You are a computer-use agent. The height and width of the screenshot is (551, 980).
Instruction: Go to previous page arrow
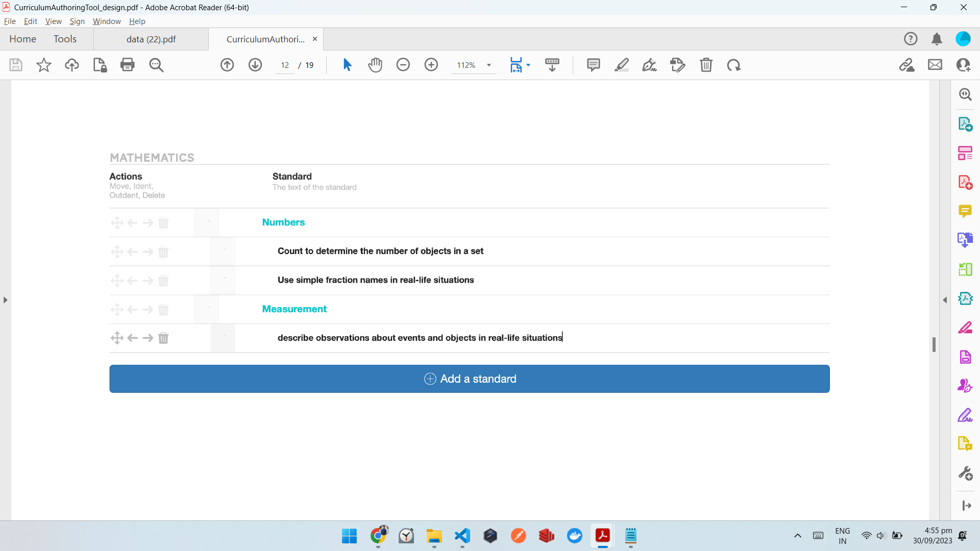pyautogui.click(x=227, y=65)
